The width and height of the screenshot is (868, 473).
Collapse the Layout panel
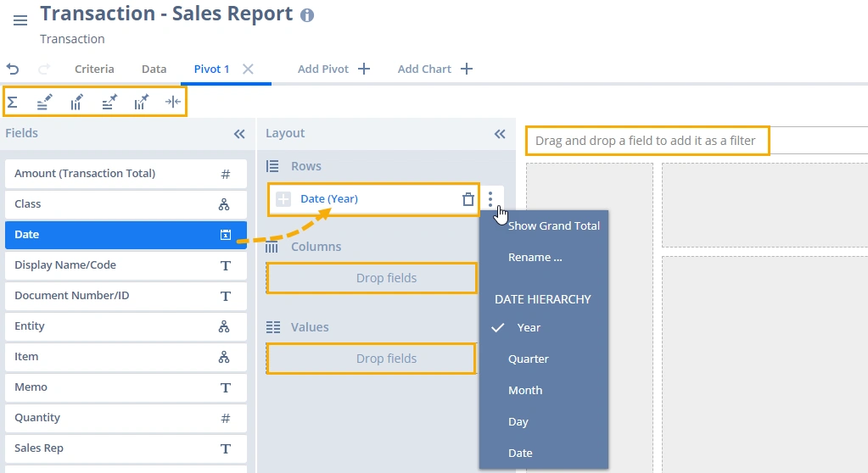pos(500,134)
